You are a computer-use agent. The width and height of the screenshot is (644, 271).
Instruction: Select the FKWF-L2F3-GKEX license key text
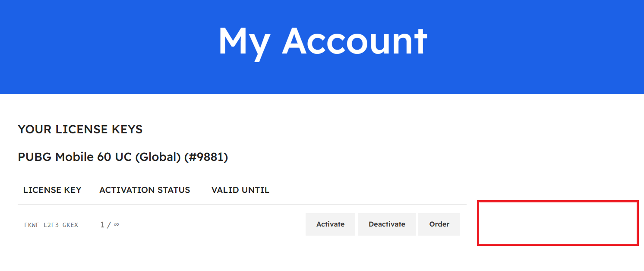click(51, 224)
